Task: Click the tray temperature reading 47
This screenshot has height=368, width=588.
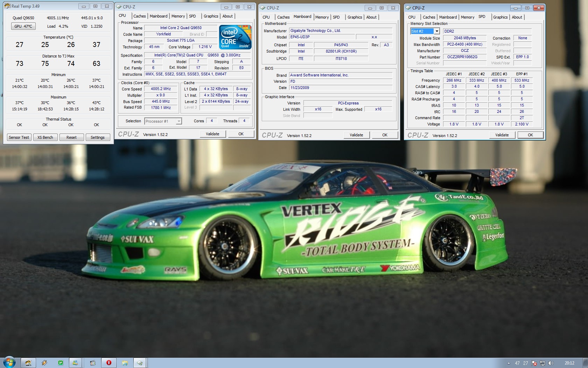Action: 517,363
